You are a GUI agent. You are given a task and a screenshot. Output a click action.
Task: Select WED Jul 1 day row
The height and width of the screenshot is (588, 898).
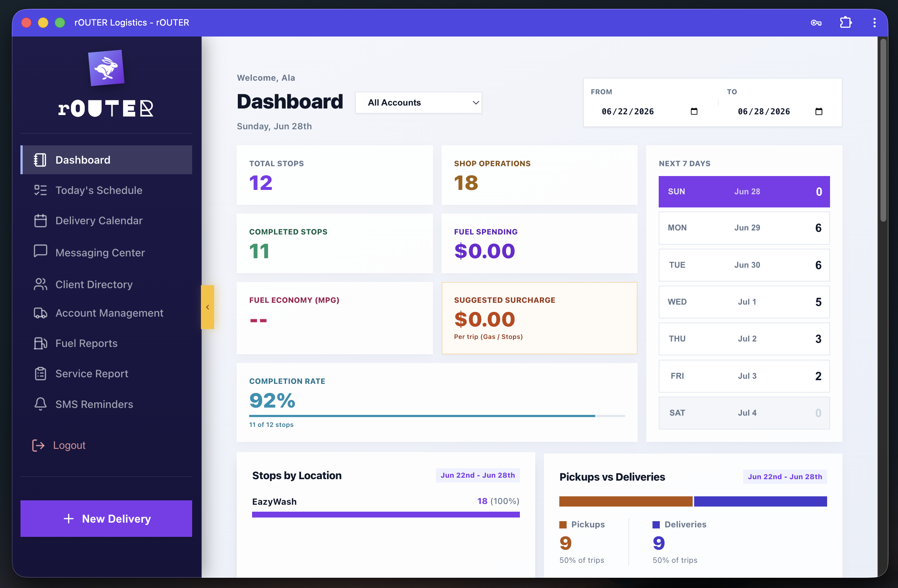coord(744,302)
